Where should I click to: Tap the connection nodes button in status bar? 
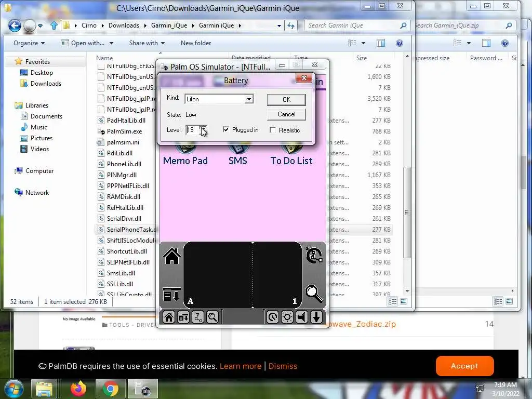coord(198,317)
